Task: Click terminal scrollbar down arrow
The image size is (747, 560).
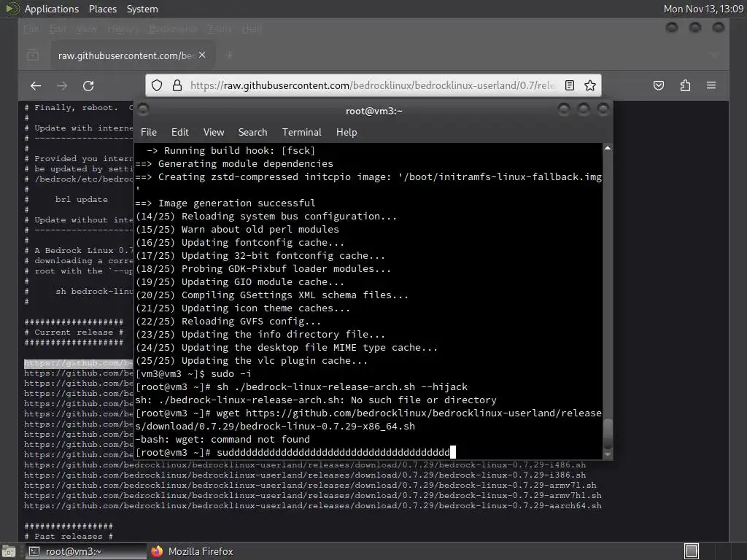Action: pyautogui.click(x=608, y=455)
